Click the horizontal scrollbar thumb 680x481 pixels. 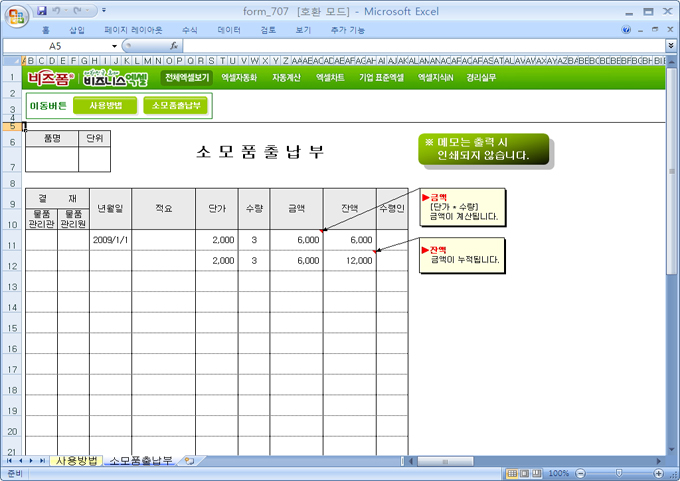(445, 461)
